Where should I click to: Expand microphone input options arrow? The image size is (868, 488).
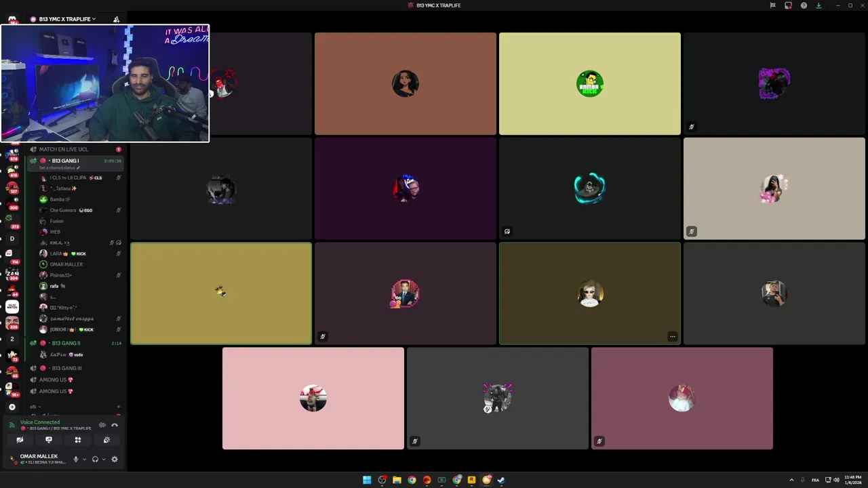(x=84, y=459)
